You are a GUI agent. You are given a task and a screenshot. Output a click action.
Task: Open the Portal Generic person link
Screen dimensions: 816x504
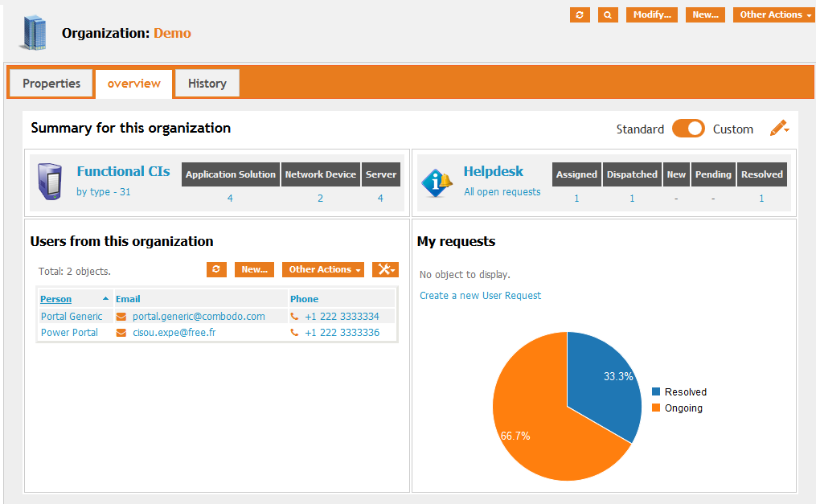point(72,316)
